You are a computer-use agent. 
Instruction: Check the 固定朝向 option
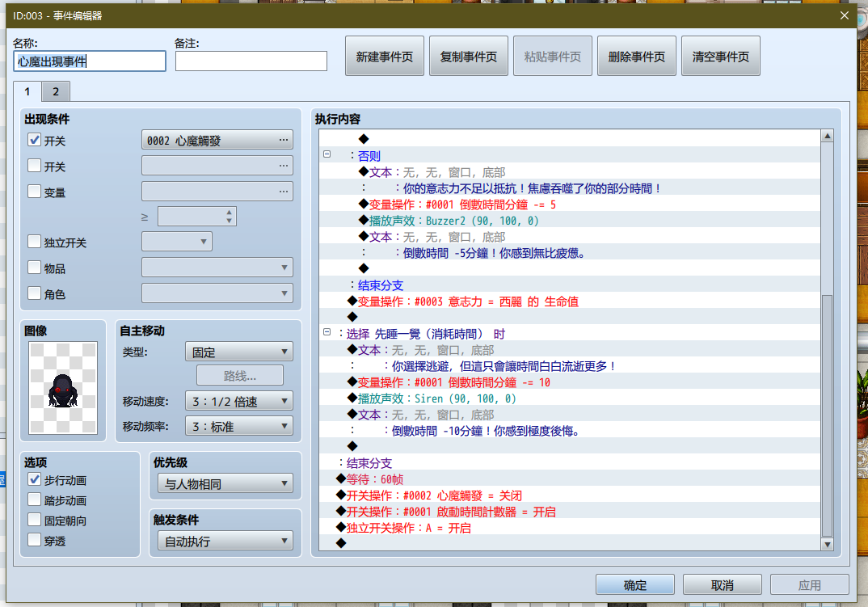(x=34, y=520)
